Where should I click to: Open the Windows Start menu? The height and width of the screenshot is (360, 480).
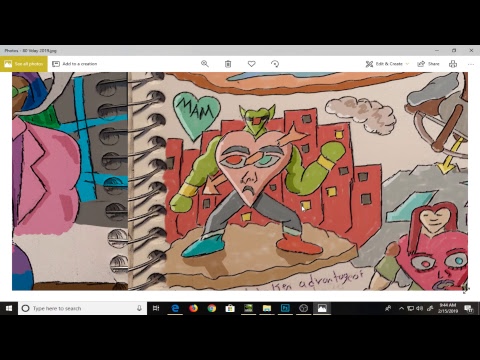(9, 308)
